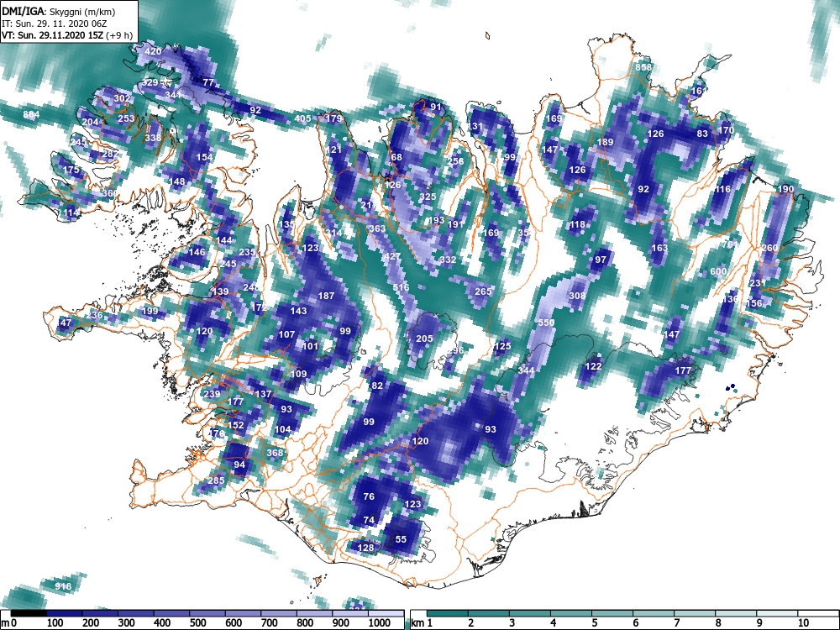Select the Westfjords value '204'
Screen dimensions: 840x630
[90, 122]
